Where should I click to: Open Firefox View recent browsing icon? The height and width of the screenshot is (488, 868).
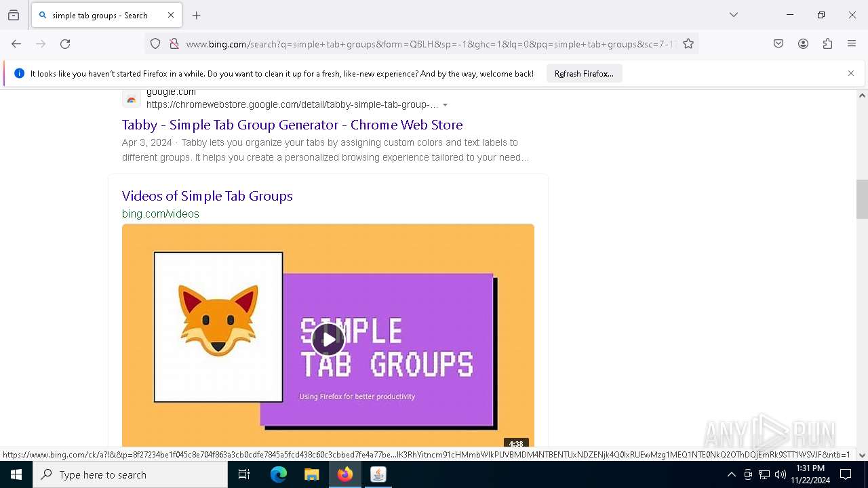14,15
